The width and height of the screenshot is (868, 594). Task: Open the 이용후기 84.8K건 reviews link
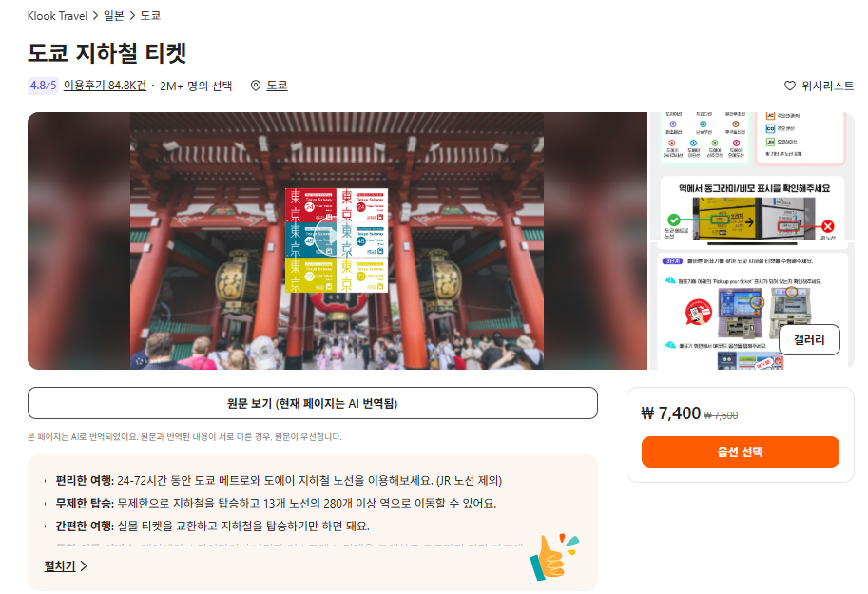(105, 86)
